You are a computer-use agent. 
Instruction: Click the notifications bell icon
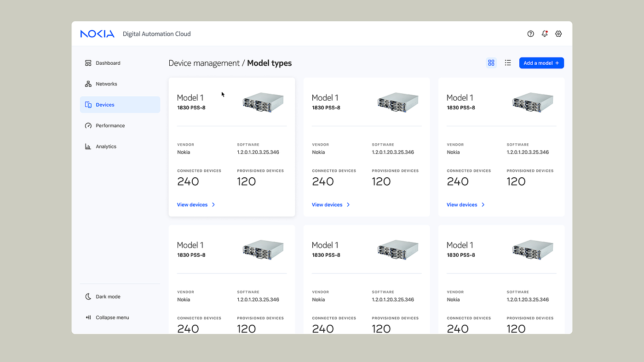tap(545, 34)
